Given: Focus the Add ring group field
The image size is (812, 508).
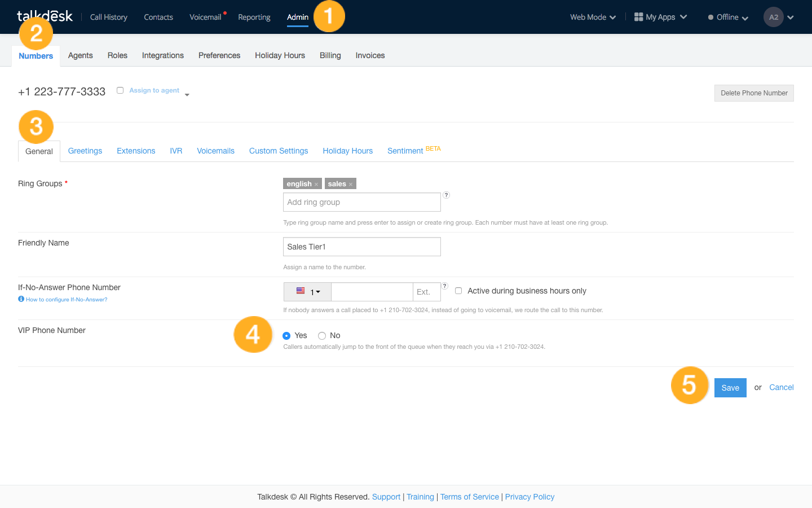Looking at the screenshot, I should pyautogui.click(x=362, y=202).
